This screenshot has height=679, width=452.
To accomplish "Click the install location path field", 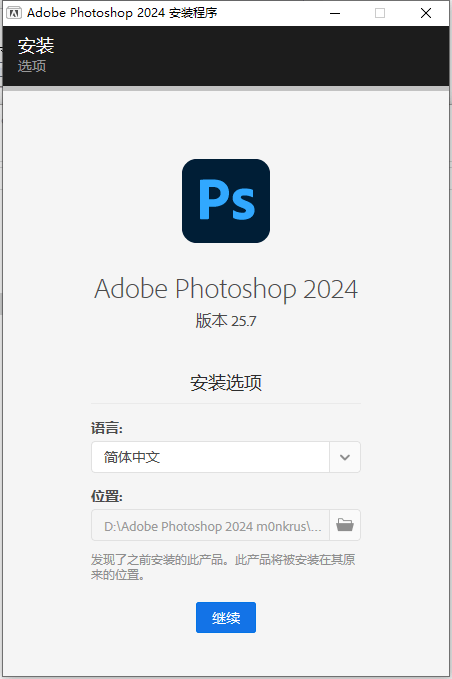I will point(210,525).
